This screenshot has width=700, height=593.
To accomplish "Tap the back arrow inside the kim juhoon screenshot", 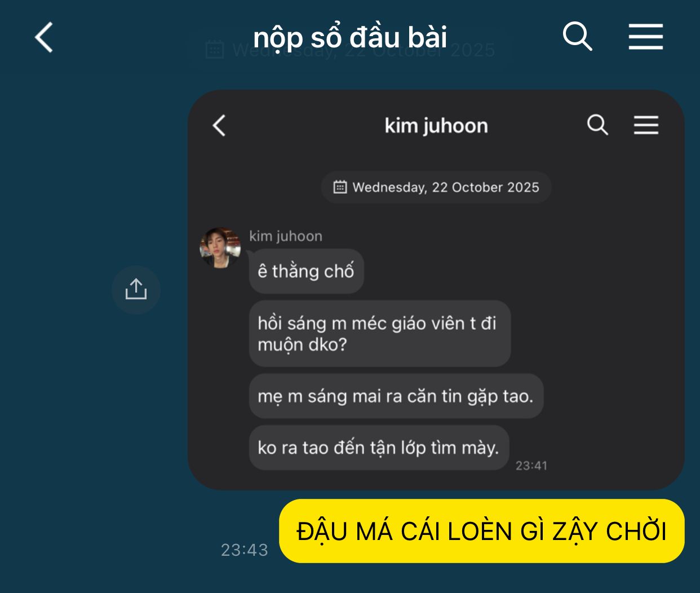I will (219, 125).
